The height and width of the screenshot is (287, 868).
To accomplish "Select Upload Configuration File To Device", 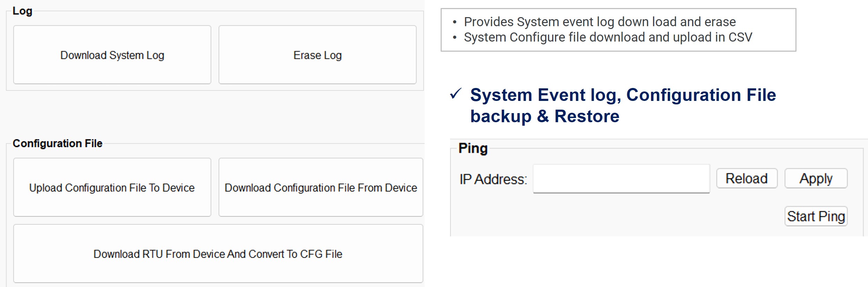I will point(112,187).
